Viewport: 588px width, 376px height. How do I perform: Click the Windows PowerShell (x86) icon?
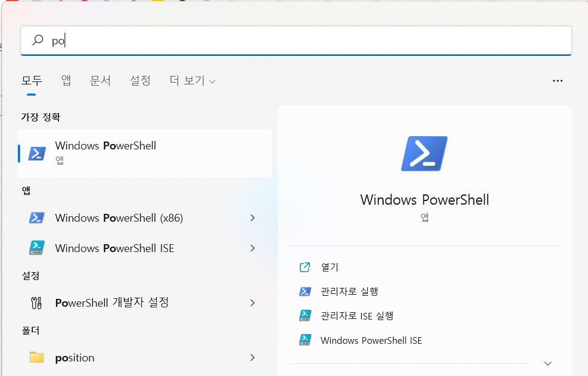36,217
